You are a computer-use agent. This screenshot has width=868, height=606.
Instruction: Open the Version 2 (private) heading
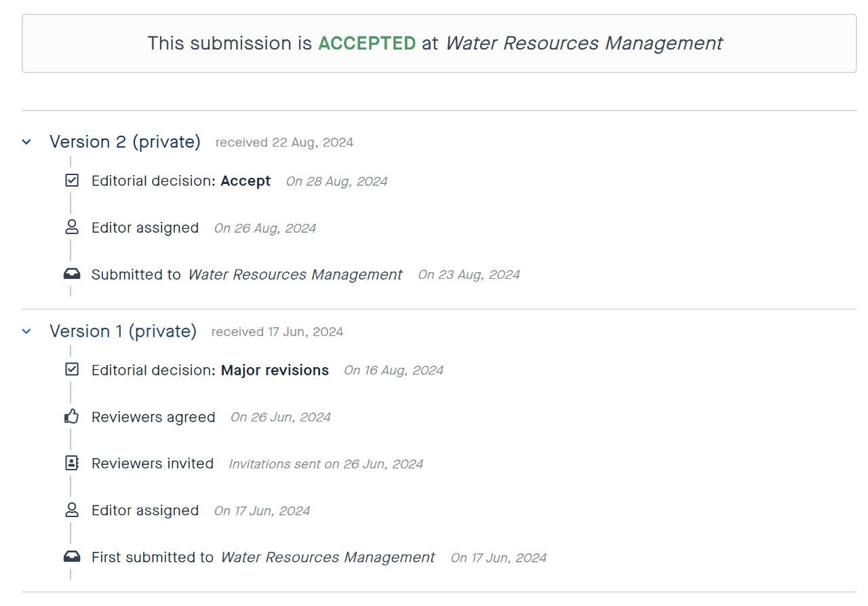[125, 142]
